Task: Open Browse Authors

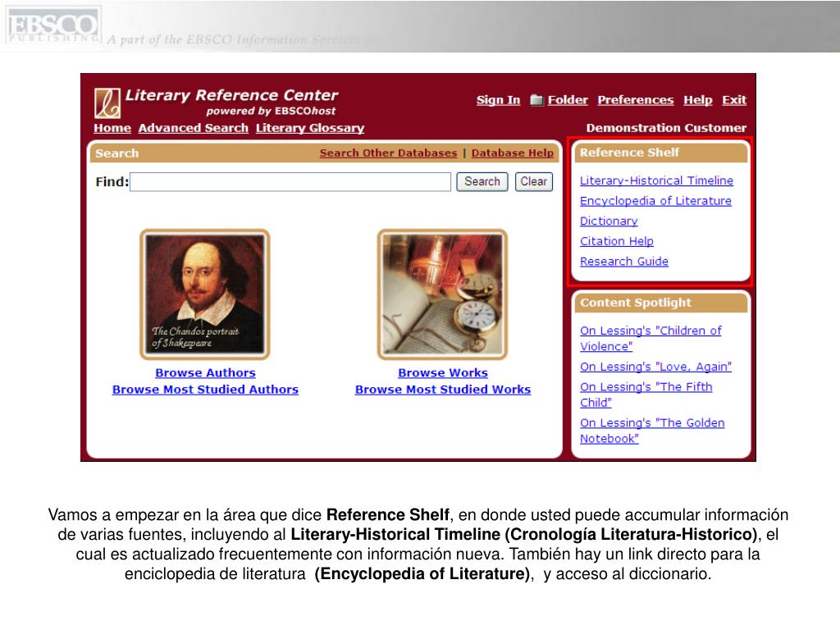Action: (x=205, y=372)
